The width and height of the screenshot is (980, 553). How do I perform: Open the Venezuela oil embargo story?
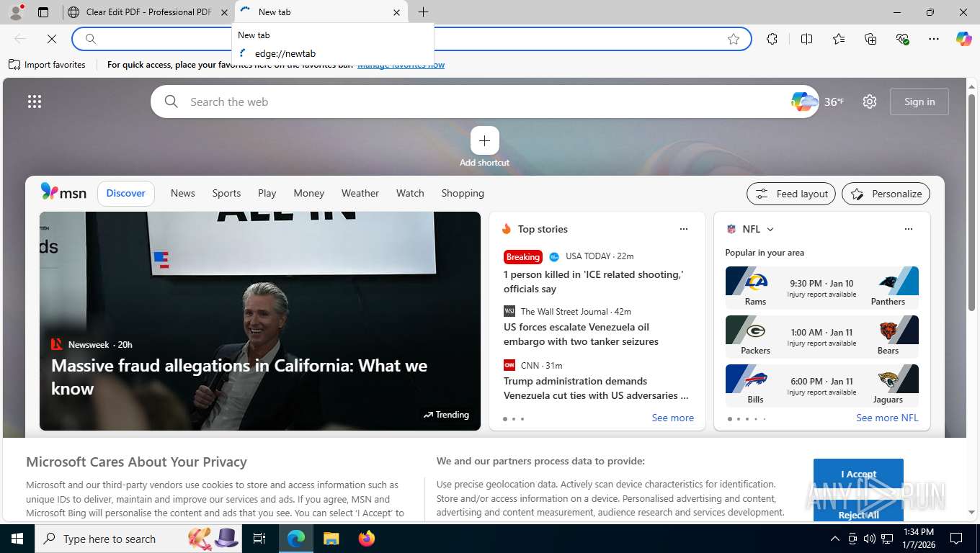tap(581, 334)
